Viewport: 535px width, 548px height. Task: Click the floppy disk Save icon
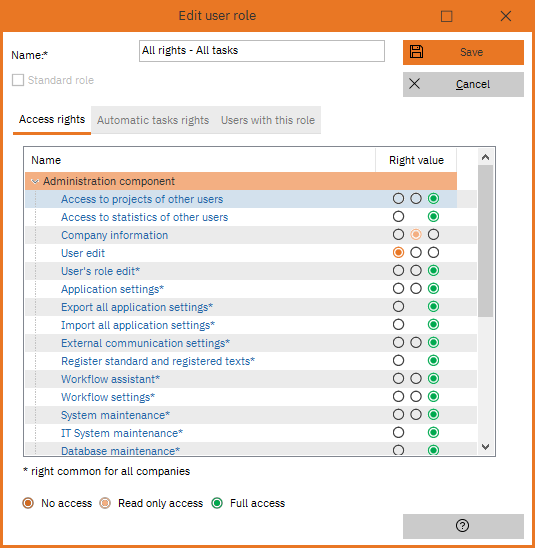[x=416, y=52]
